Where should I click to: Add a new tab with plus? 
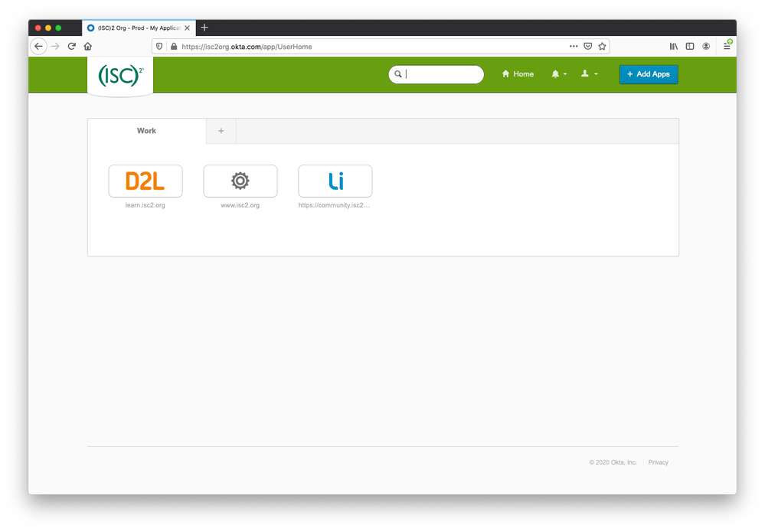pyautogui.click(x=221, y=131)
